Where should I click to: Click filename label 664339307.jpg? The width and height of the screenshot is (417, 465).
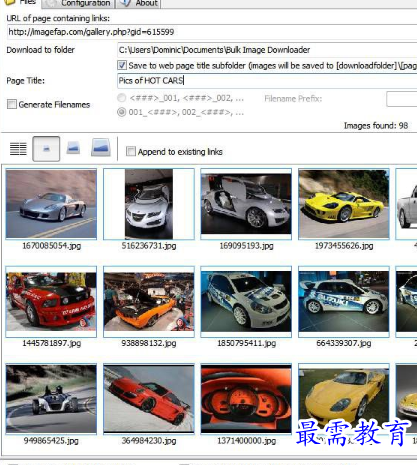(x=344, y=343)
